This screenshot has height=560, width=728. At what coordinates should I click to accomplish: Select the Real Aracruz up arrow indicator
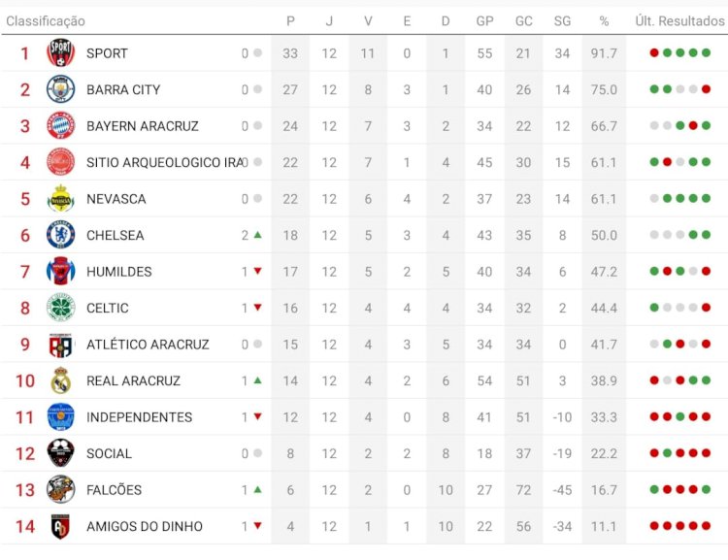click(257, 380)
